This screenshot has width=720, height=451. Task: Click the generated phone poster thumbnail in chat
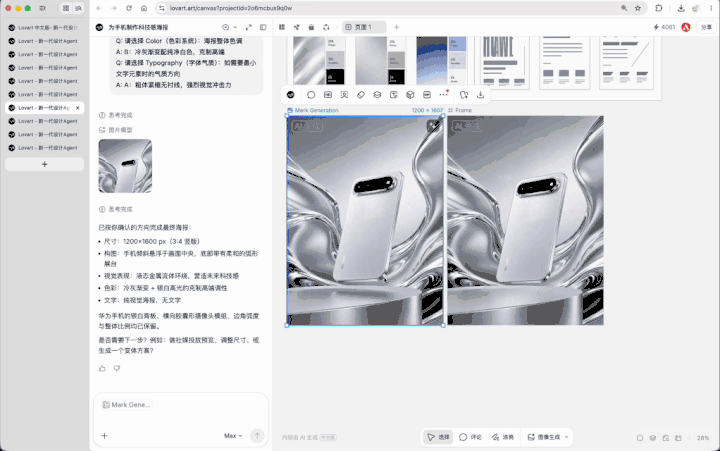(x=125, y=166)
